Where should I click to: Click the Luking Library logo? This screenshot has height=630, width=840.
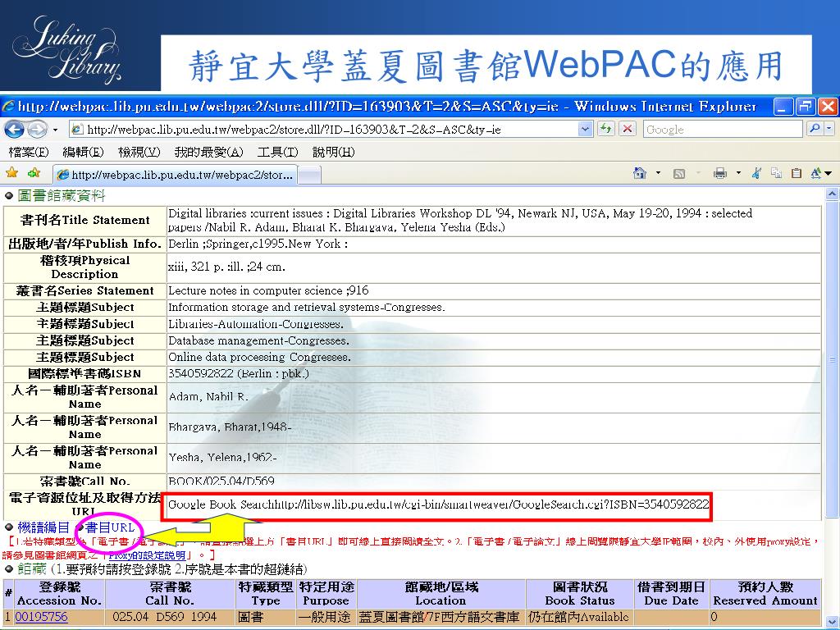(67, 49)
